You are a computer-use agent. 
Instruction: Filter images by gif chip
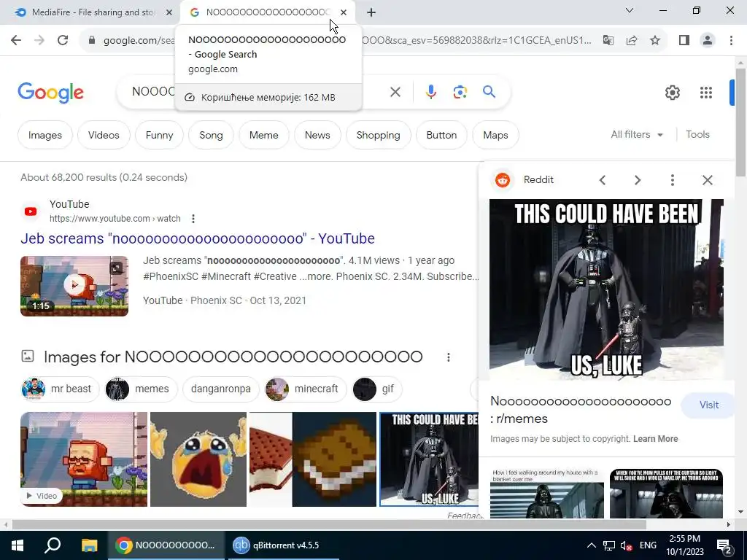coord(377,389)
